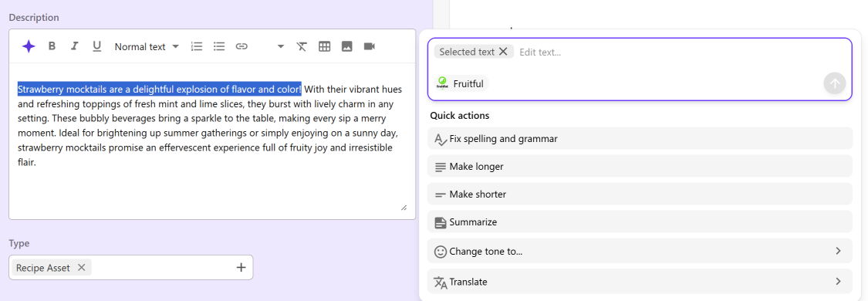Expand the Translate chevron arrow
The height and width of the screenshot is (301, 868).
(x=838, y=282)
